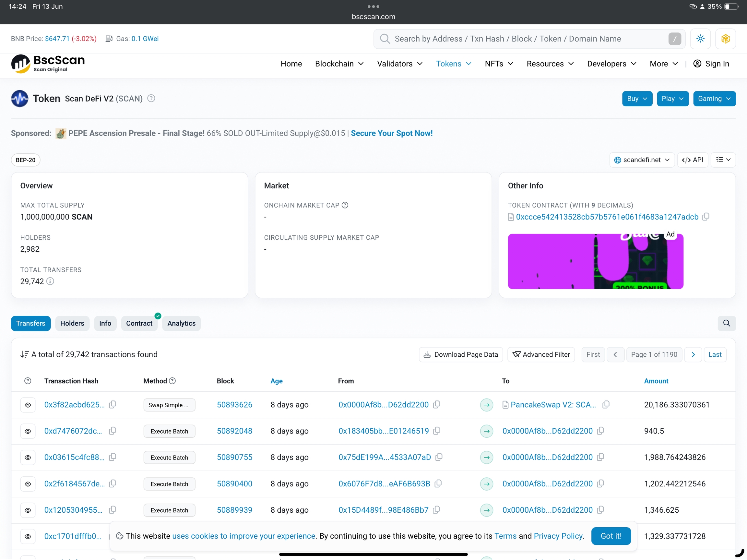Toggle eye preview for 0xd7476072dc transaction

28,431
